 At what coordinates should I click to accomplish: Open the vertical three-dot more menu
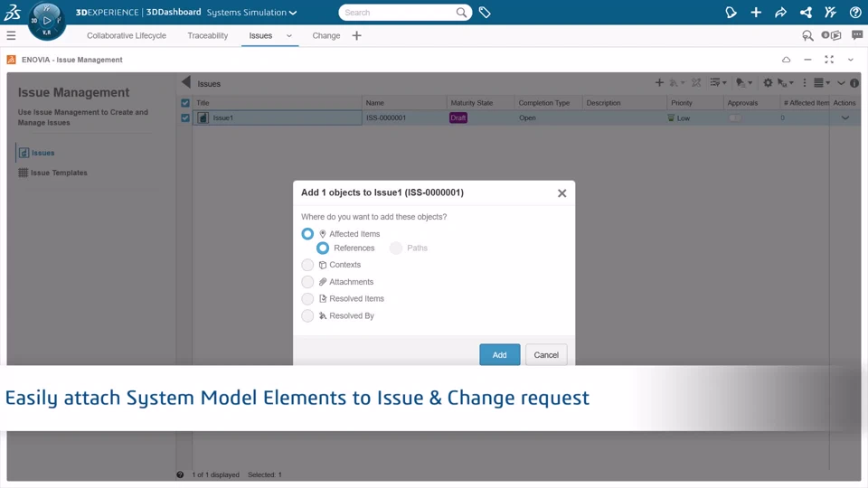[x=805, y=82]
